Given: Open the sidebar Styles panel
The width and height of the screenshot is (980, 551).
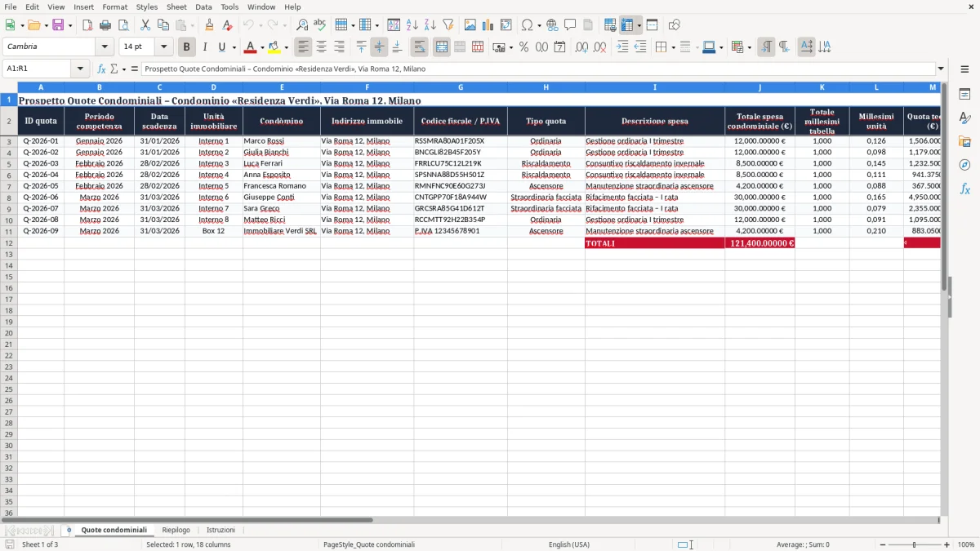Looking at the screenshot, I should (964, 118).
